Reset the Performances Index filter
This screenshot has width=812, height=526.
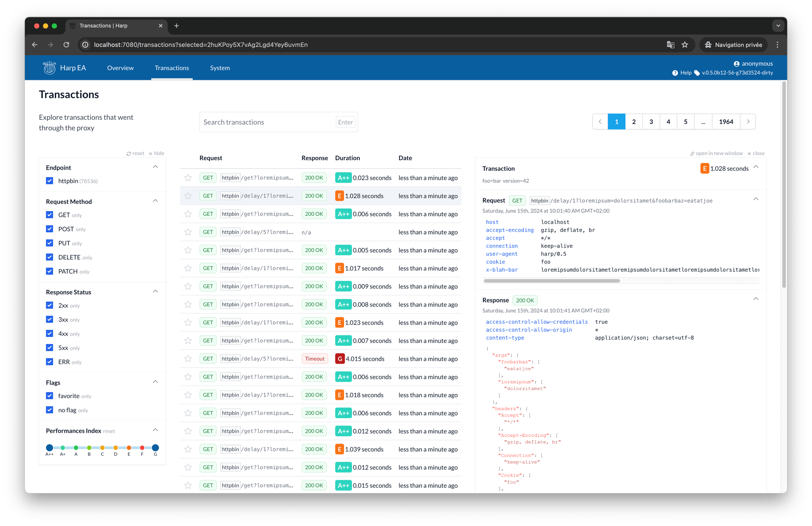point(109,431)
